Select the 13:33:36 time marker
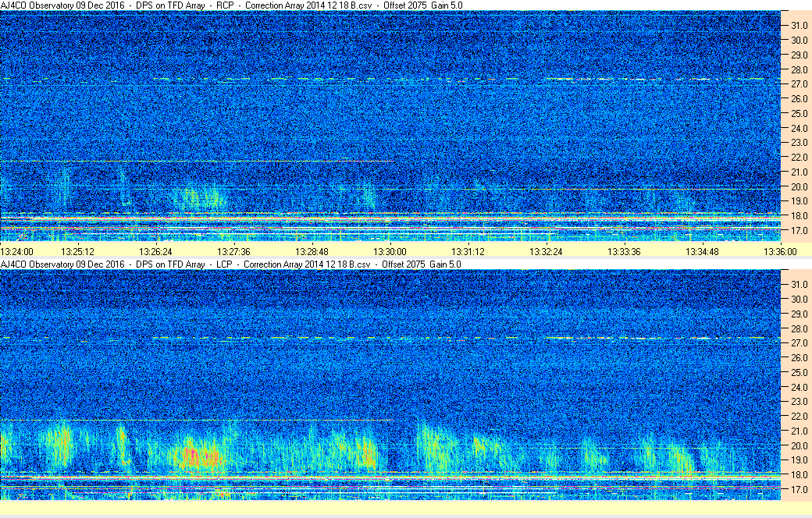Image resolution: width=812 pixels, height=518 pixels. point(624,252)
